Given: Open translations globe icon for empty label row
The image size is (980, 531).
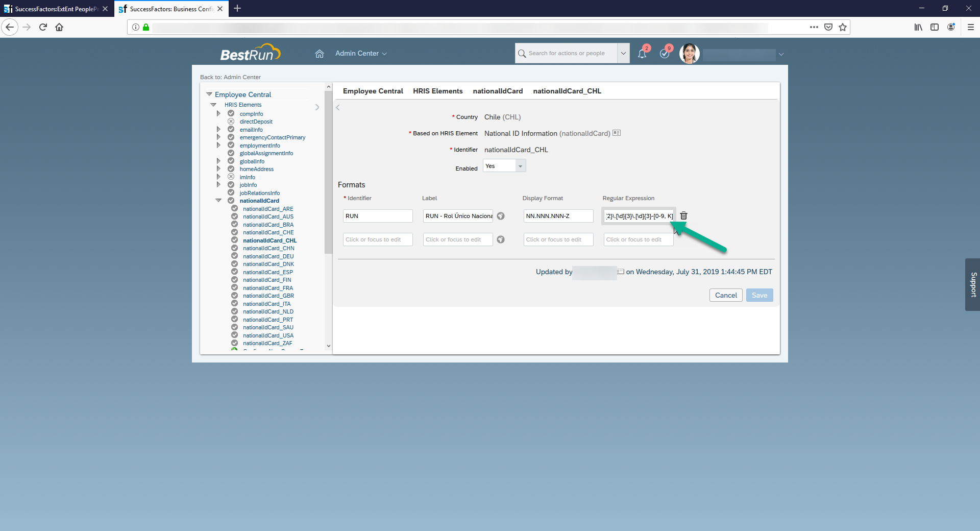Looking at the screenshot, I should click(501, 239).
